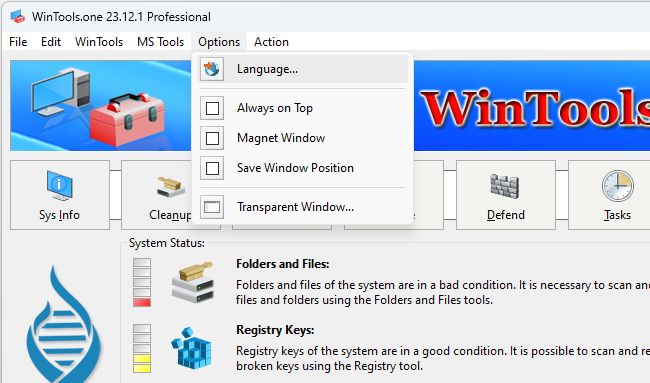Check Save Window Position option
Viewport: 650px width, 383px height.
212,168
